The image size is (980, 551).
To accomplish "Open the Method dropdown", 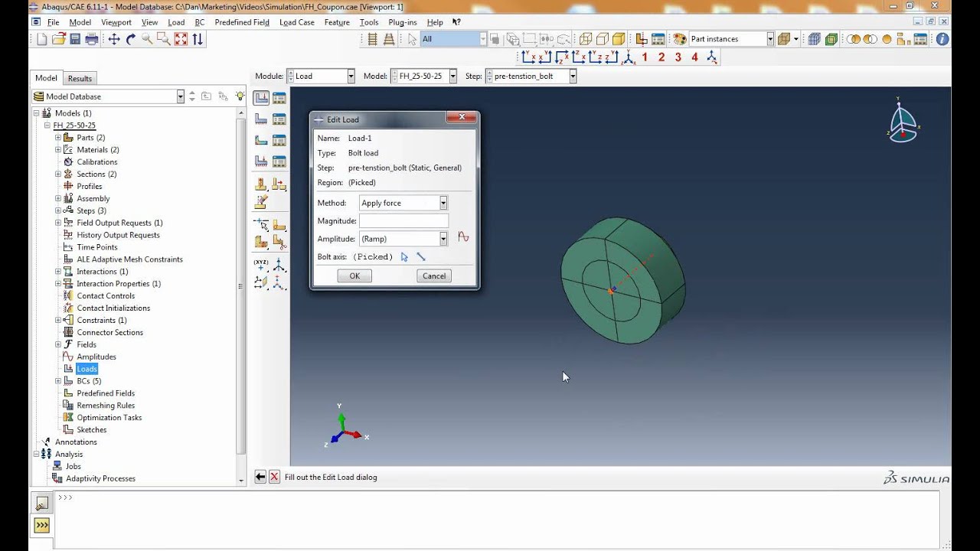I will tap(443, 203).
